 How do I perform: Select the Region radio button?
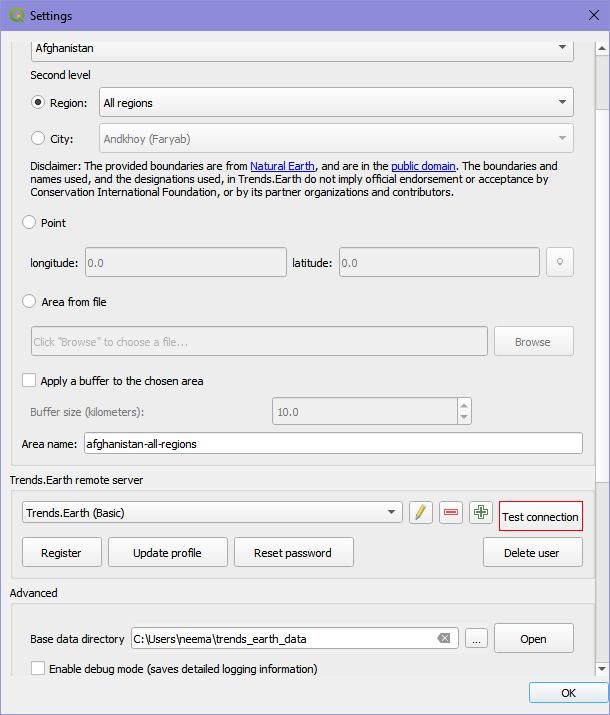(38, 102)
